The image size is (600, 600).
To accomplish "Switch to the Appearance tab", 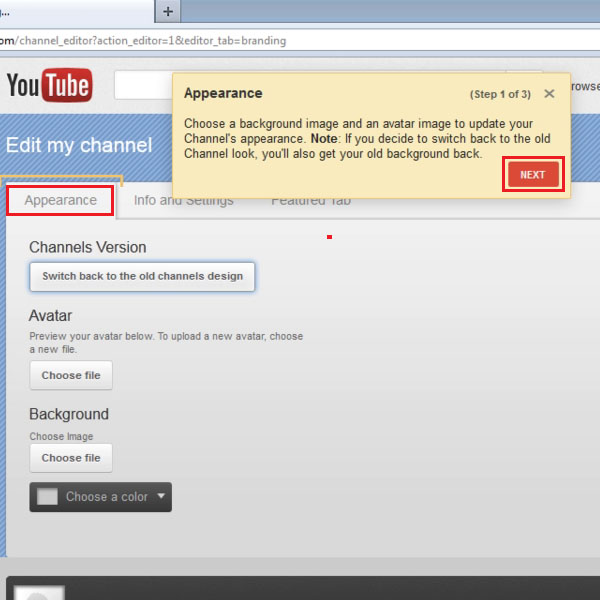I will coord(60,200).
